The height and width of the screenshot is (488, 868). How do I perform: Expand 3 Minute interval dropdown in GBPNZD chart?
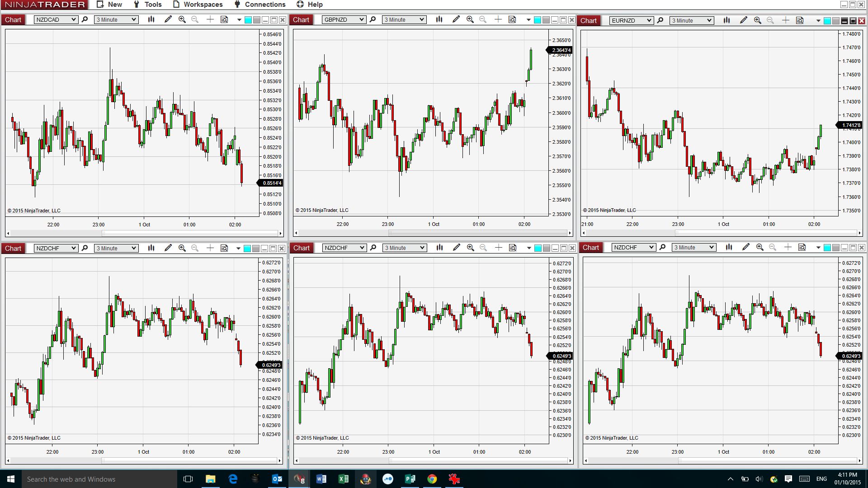coord(404,19)
